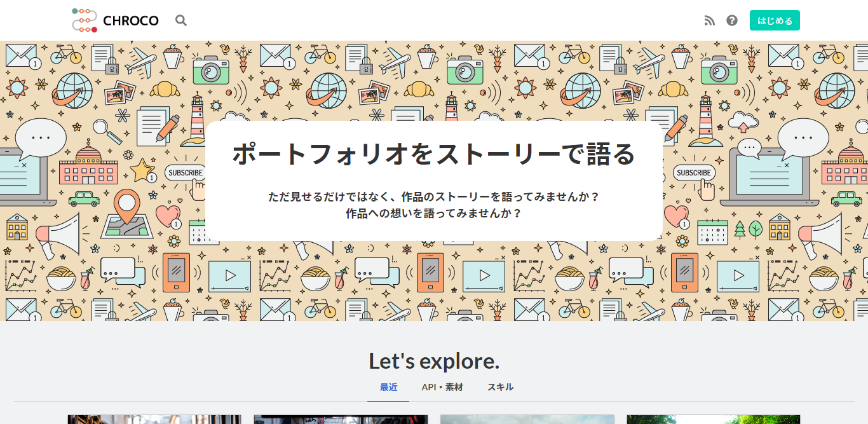868x424 pixels.
Task: Click the ポートフォリオをストーリーで語る headline
Action: pyautogui.click(x=434, y=154)
